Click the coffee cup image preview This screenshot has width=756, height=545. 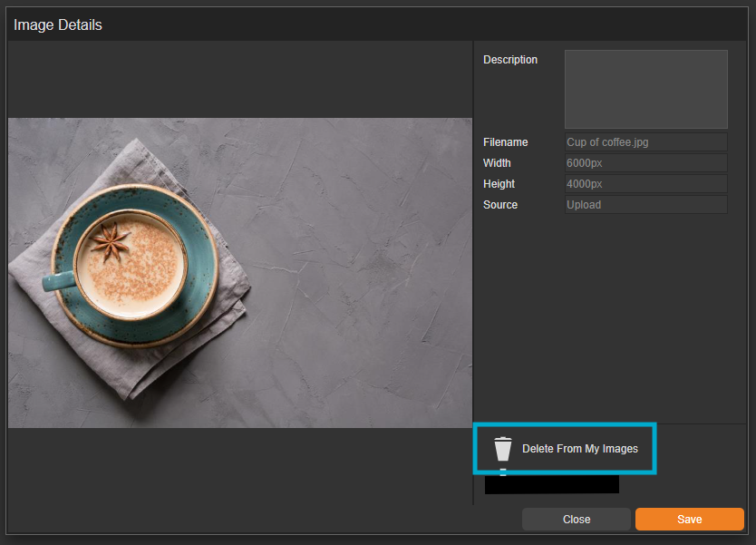coord(239,271)
